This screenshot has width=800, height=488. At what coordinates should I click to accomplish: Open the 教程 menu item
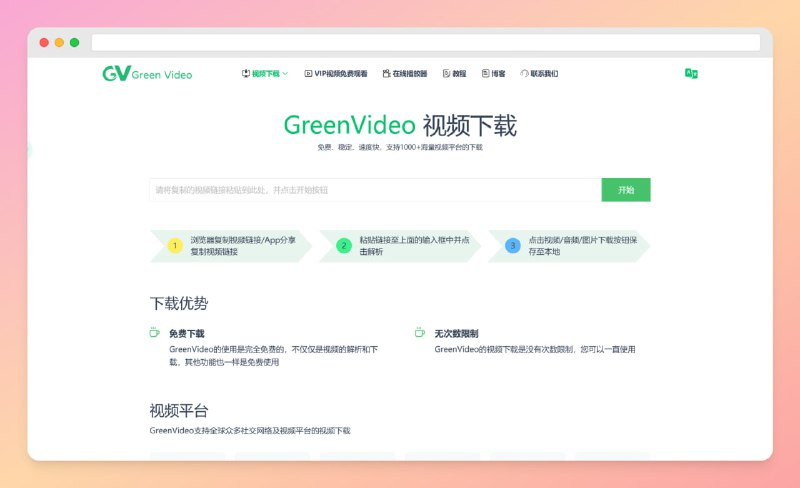455,74
